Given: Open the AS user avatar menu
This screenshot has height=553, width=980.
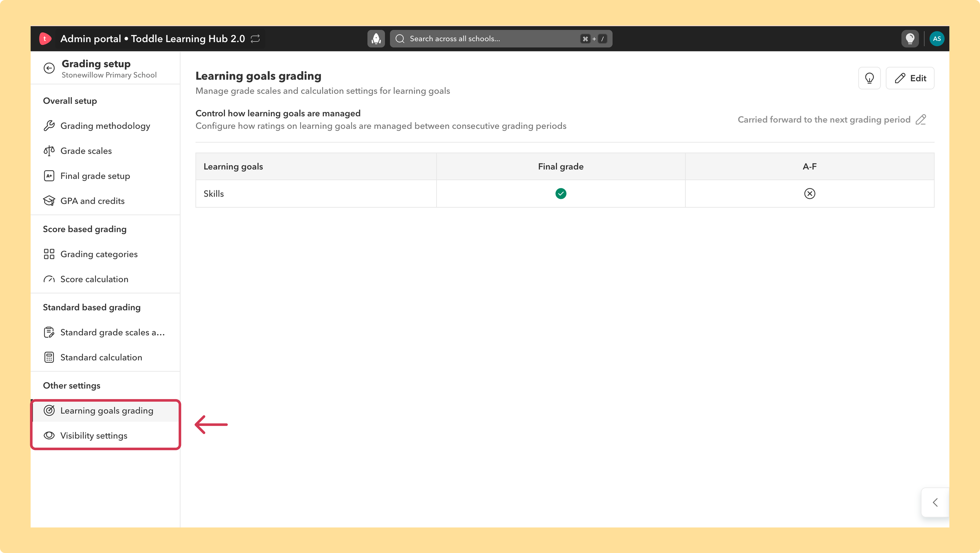Looking at the screenshot, I should (937, 38).
